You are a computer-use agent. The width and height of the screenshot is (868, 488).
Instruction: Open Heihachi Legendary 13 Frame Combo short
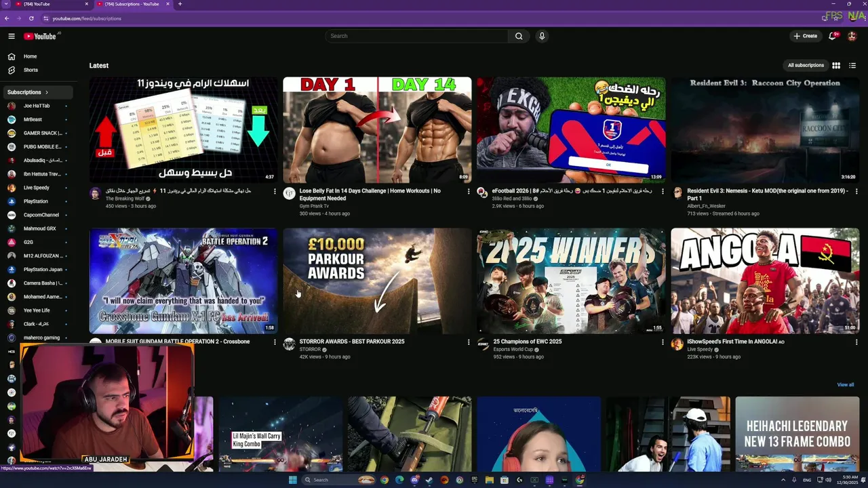[x=797, y=434]
